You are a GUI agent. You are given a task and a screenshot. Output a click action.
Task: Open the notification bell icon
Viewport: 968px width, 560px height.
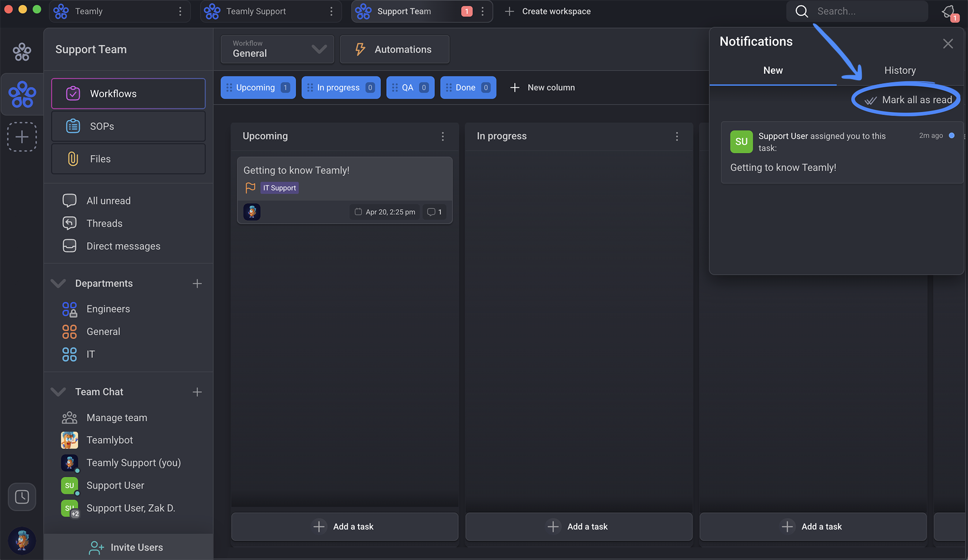(948, 12)
